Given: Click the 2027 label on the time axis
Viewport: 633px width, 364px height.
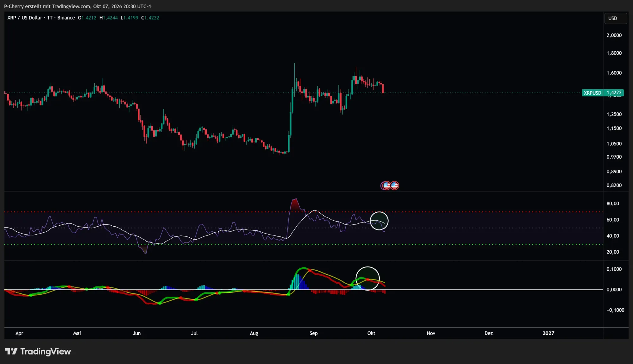Looking at the screenshot, I should tap(548, 333).
